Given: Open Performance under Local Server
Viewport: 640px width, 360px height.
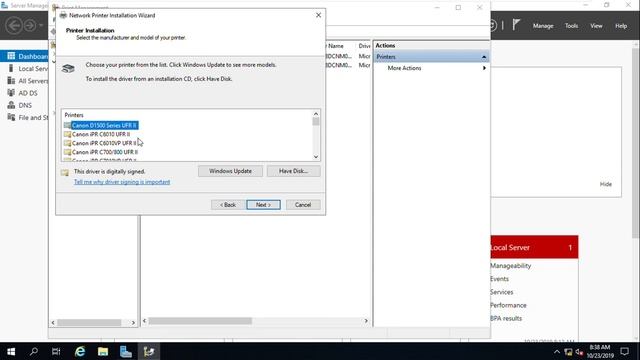Looking at the screenshot, I should click(x=508, y=305).
